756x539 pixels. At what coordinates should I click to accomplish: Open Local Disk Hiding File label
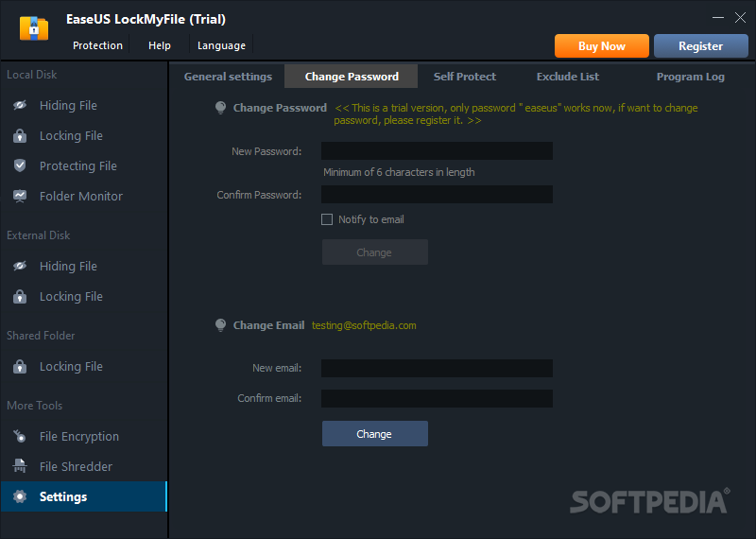pyautogui.click(x=68, y=105)
